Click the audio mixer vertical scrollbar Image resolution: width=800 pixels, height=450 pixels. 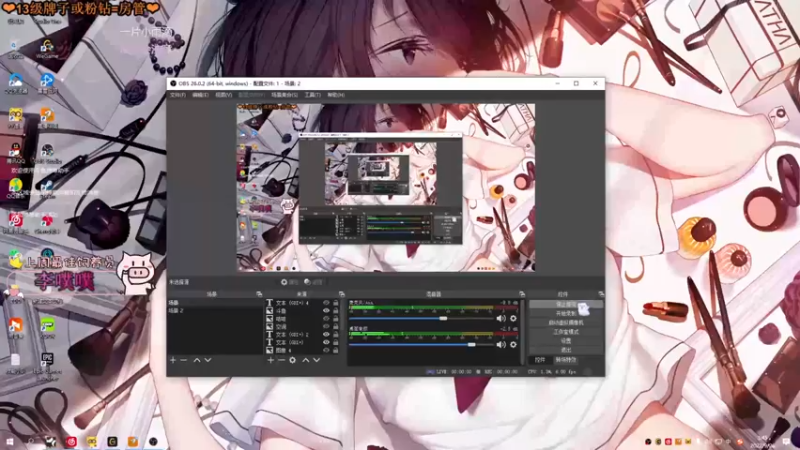click(522, 332)
